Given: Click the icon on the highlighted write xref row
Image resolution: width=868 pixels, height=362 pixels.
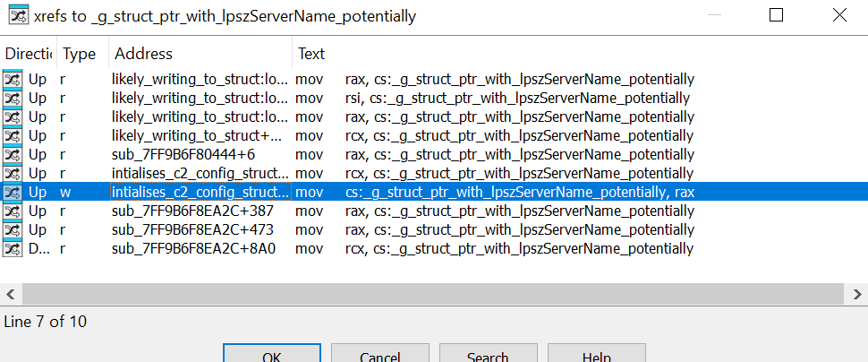Looking at the screenshot, I should 13,192.
